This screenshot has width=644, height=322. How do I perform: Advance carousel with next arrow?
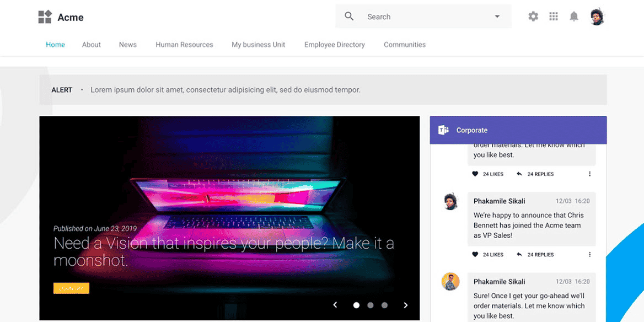click(406, 305)
